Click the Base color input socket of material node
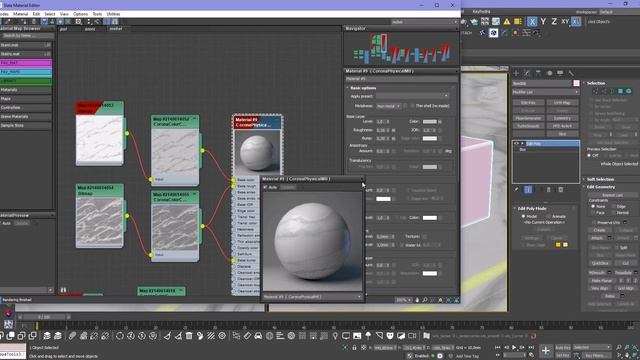This screenshot has height=360, width=640. click(233, 180)
